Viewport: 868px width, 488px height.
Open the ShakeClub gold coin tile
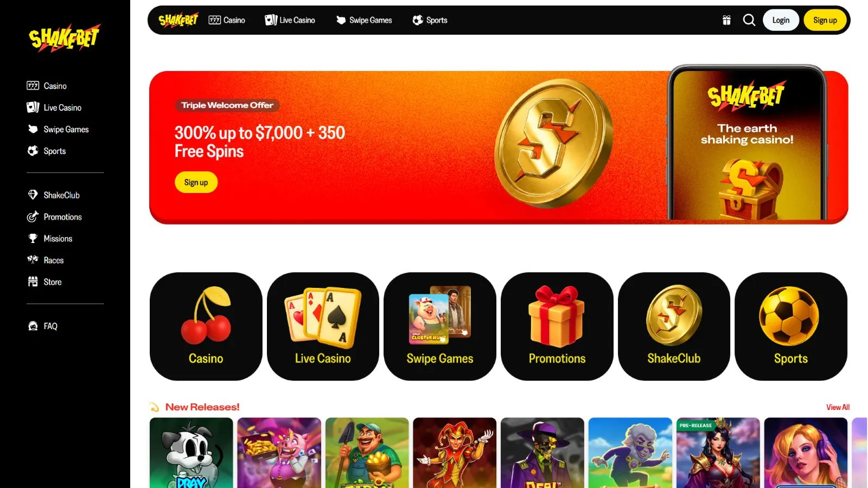(674, 326)
